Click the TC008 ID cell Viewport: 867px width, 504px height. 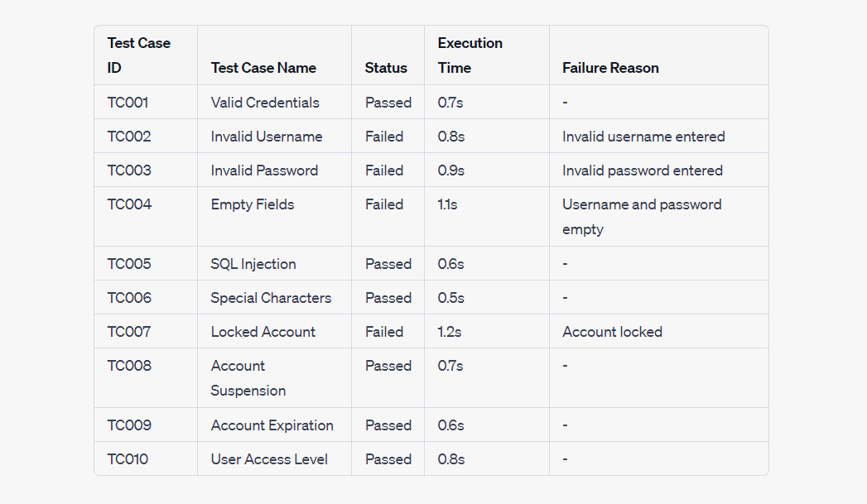129,366
